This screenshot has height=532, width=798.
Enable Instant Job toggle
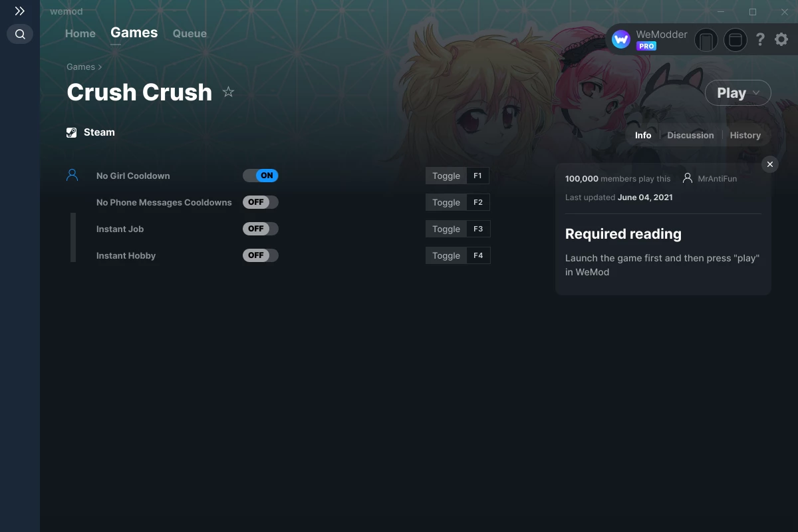pos(260,229)
